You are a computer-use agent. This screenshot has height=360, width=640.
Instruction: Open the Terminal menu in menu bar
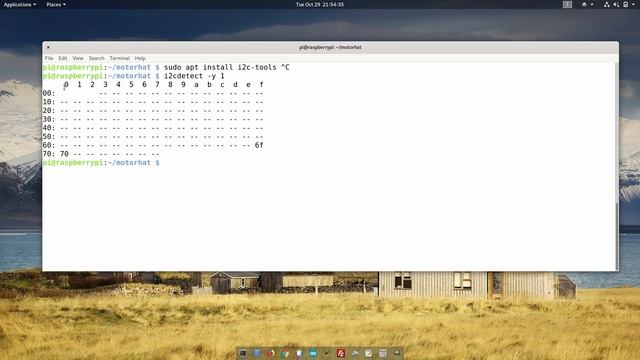tap(120, 58)
